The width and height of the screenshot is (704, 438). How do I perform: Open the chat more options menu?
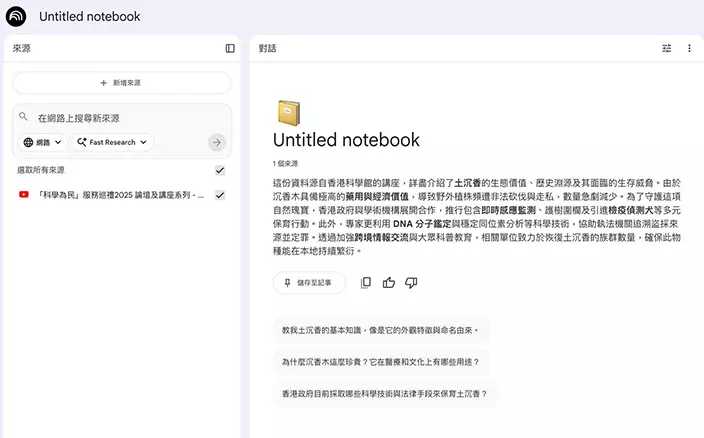point(689,48)
